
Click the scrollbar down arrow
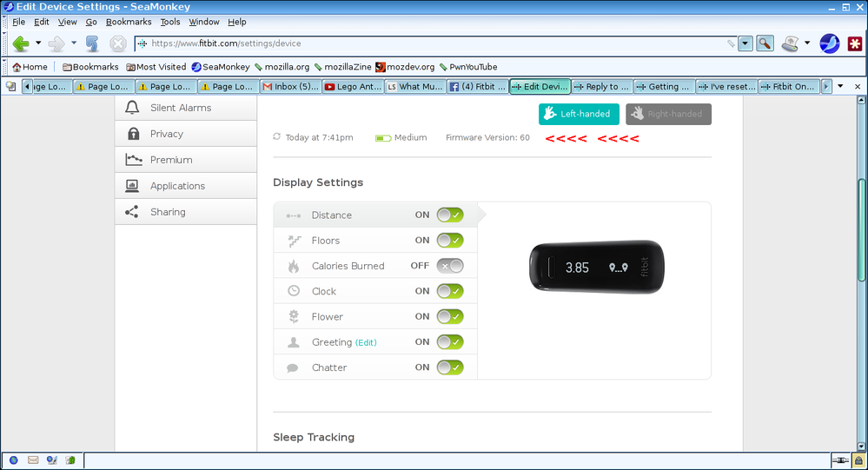coord(861,447)
